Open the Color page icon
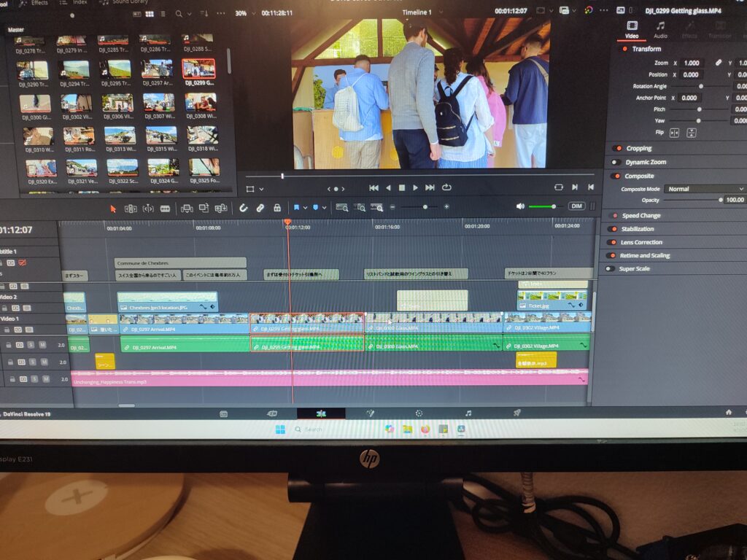 point(419,413)
